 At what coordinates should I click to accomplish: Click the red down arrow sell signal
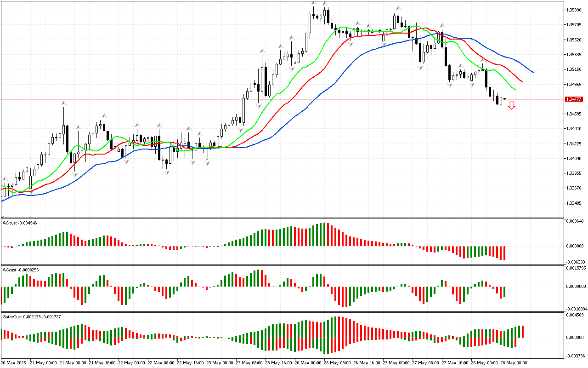(x=511, y=106)
